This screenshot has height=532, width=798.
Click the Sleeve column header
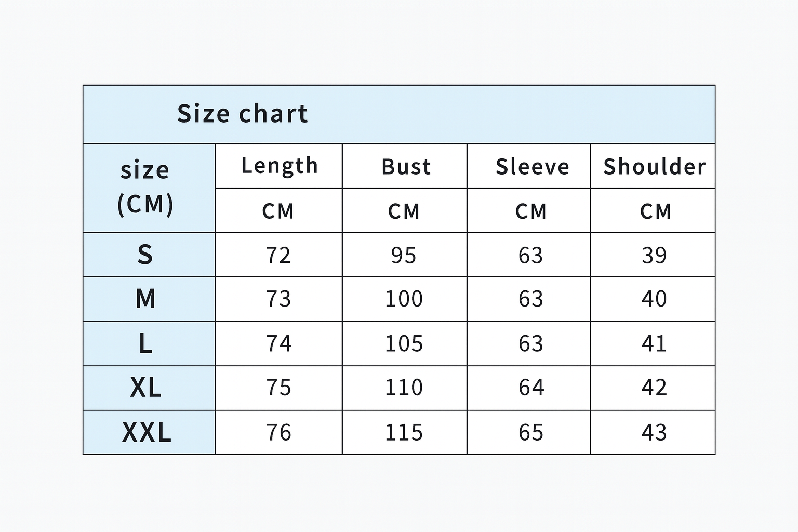[532, 167]
